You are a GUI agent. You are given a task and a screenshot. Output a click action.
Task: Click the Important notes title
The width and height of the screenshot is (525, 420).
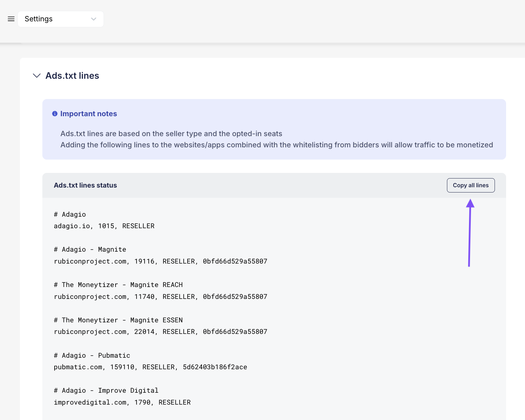89,114
